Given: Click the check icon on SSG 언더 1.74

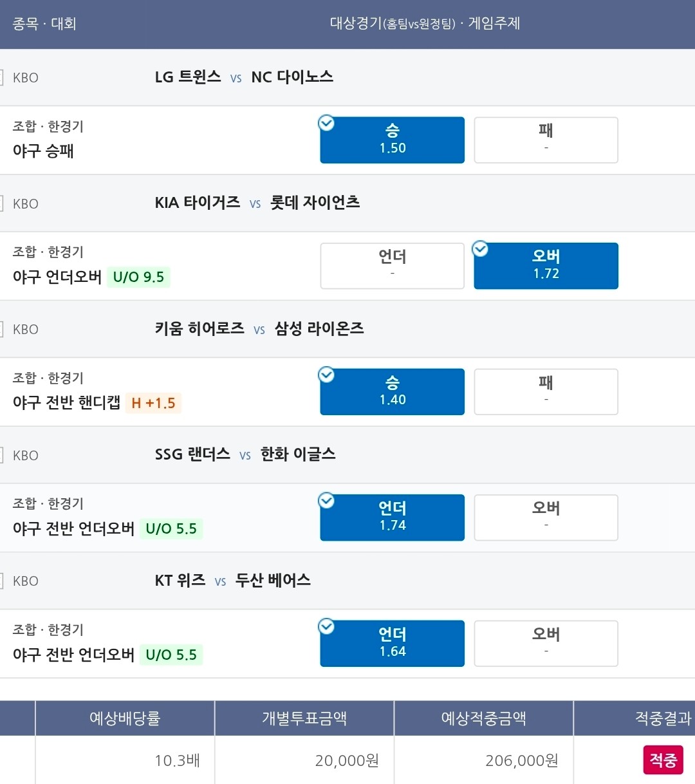Looking at the screenshot, I should pos(327,500).
